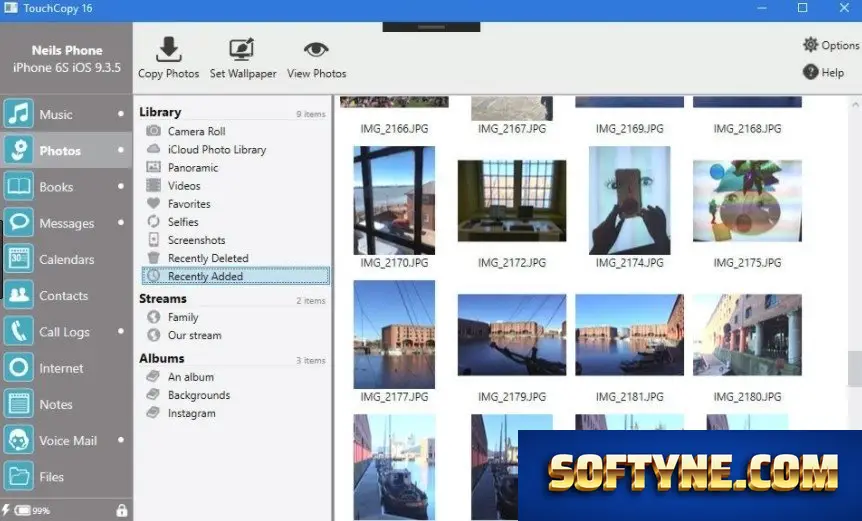Click the lock icon in status bar
The width and height of the screenshot is (862, 521).
(121, 511)
